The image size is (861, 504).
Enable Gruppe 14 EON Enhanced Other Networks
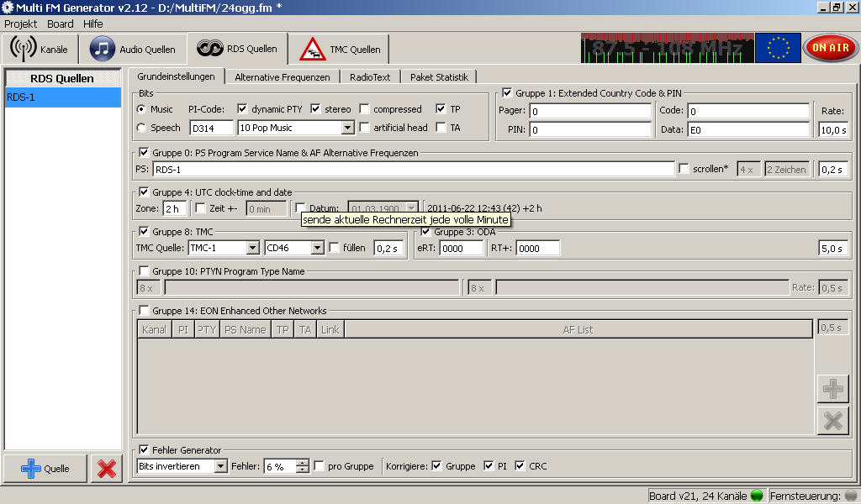pos(144,311)
